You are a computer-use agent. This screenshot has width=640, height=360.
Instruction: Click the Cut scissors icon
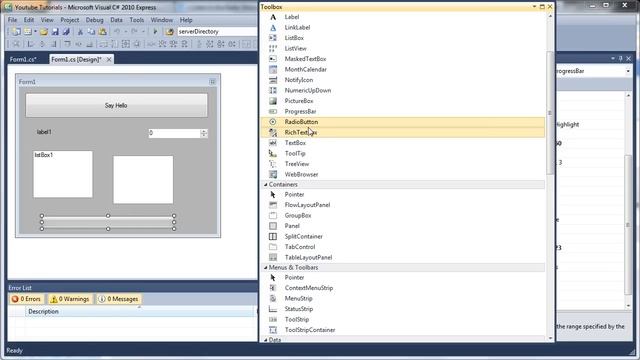tap(80, 31)
